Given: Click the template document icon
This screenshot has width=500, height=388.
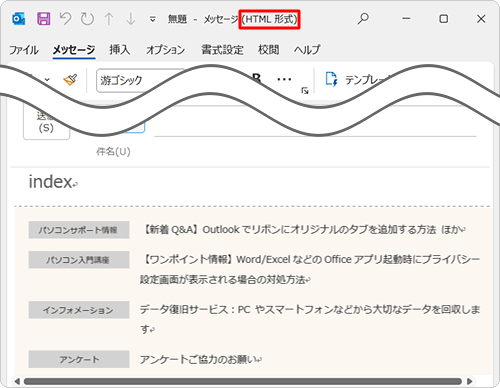Looking at the screenshot, I should click(331, 79).
